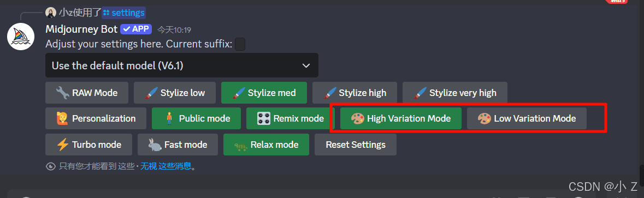Viewport: 644px width, 198px height.
Task: Switch to Turbo mode
Action: tap(88, 145)
